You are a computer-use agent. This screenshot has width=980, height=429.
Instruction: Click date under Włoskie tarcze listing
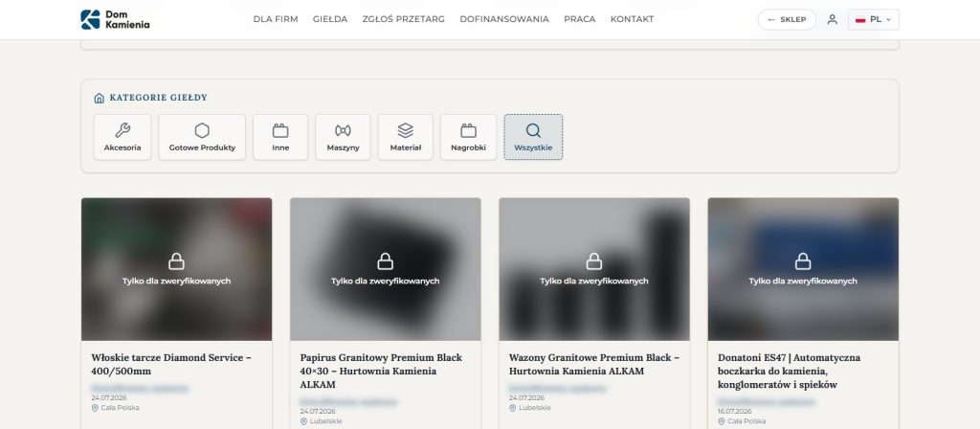click(108, 397)
